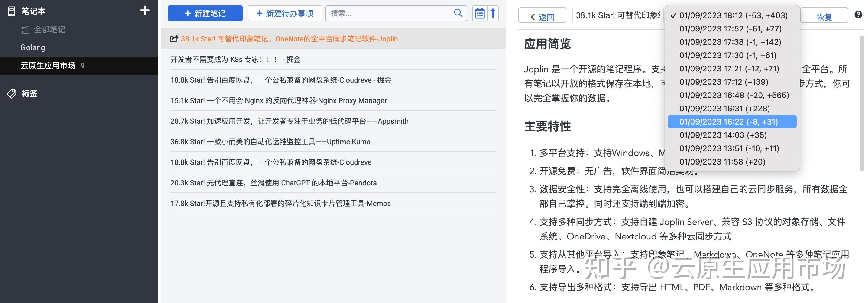Focus the 搜索 search field
Image resolution: width=868 pixels, height=303 pixels.
391,13
